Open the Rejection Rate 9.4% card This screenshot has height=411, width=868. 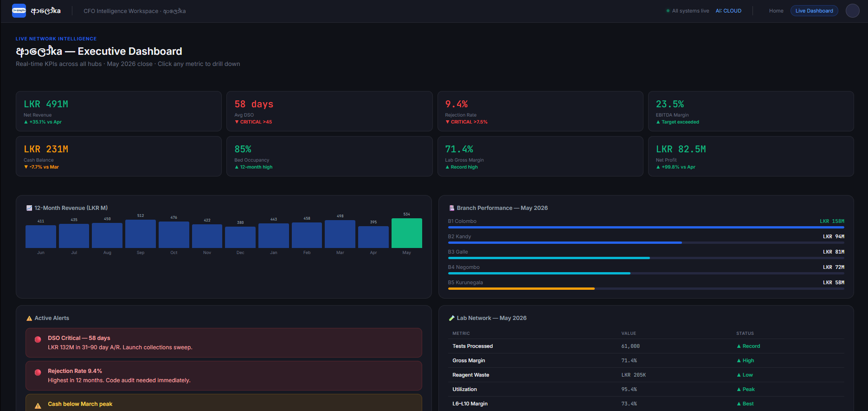[x=540, y=111]
